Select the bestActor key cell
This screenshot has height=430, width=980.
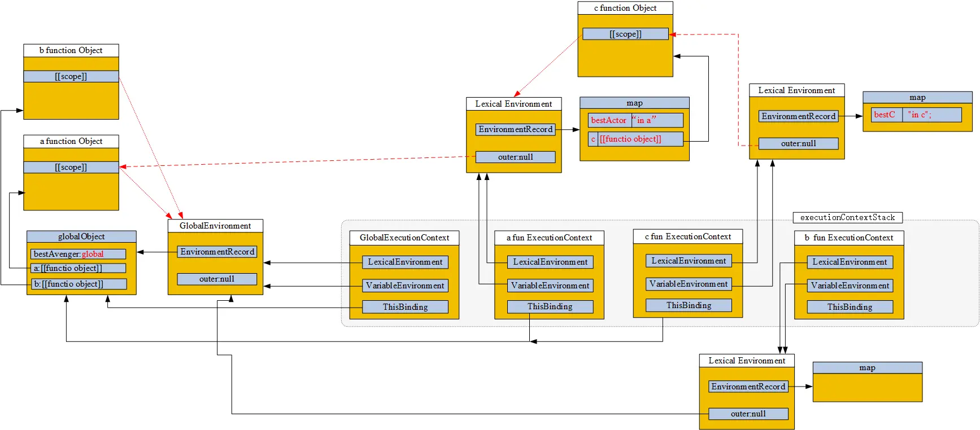[609, 120]
